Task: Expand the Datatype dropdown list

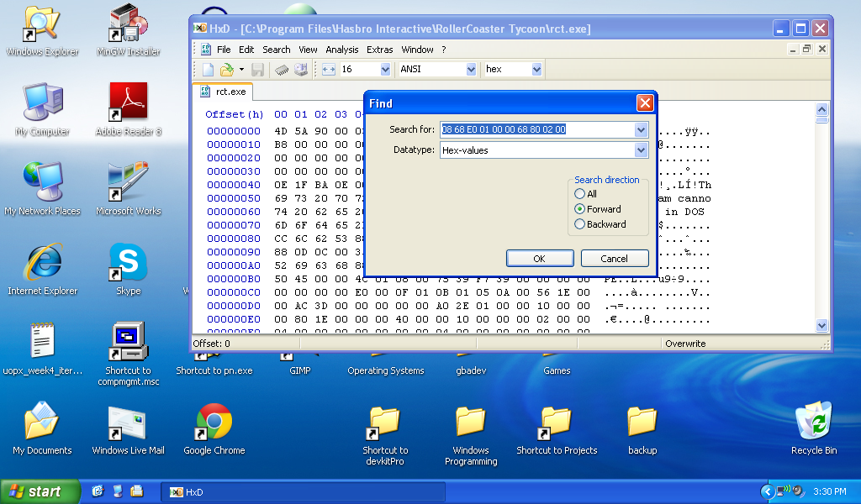Action: click(x=641, y=150)
